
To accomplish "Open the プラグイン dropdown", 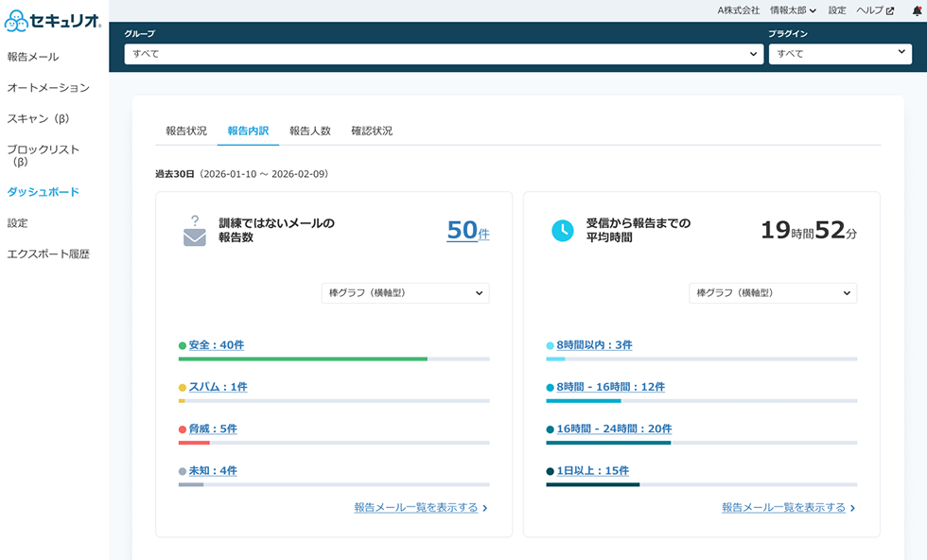I will point(839,54).
